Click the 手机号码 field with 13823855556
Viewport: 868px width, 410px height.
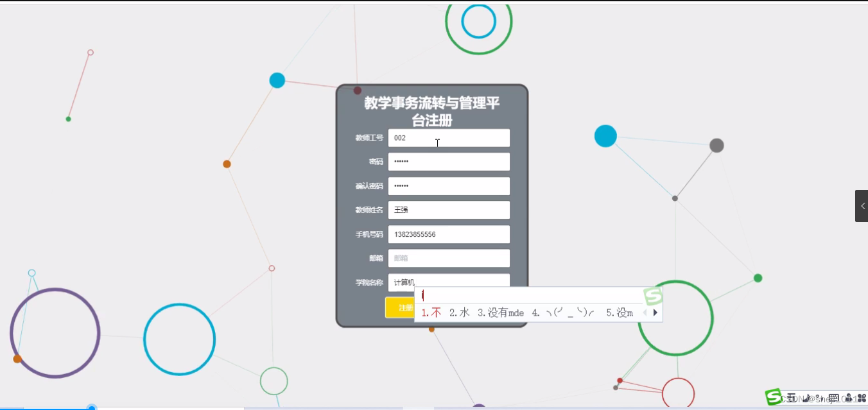449,234
